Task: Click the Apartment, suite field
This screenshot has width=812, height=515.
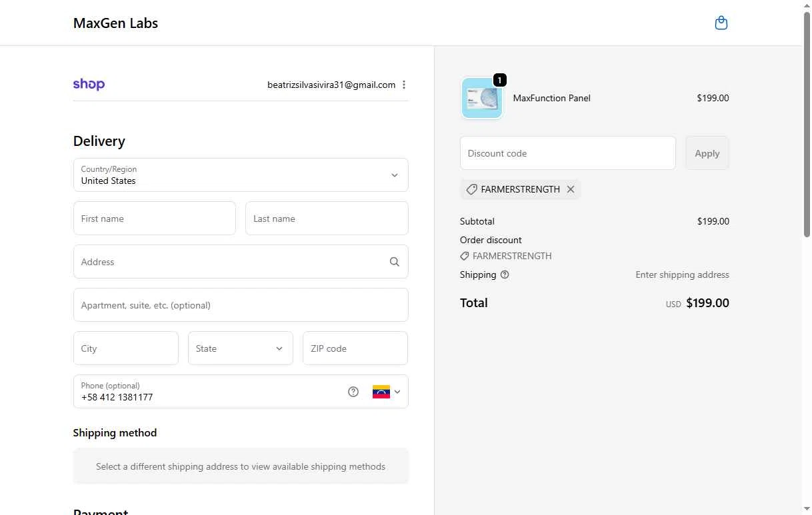Action: pos(241,305)
